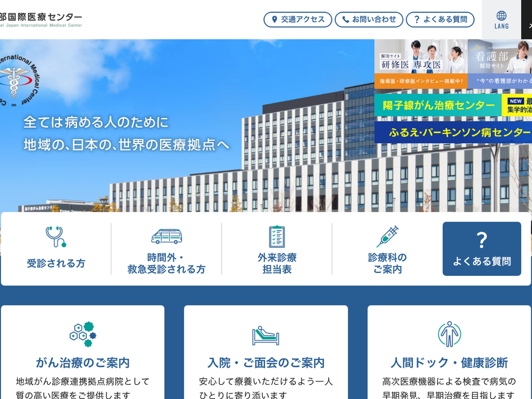Click the ambulance icon for emergency visits
532x399 pixels.
point(166,236)
